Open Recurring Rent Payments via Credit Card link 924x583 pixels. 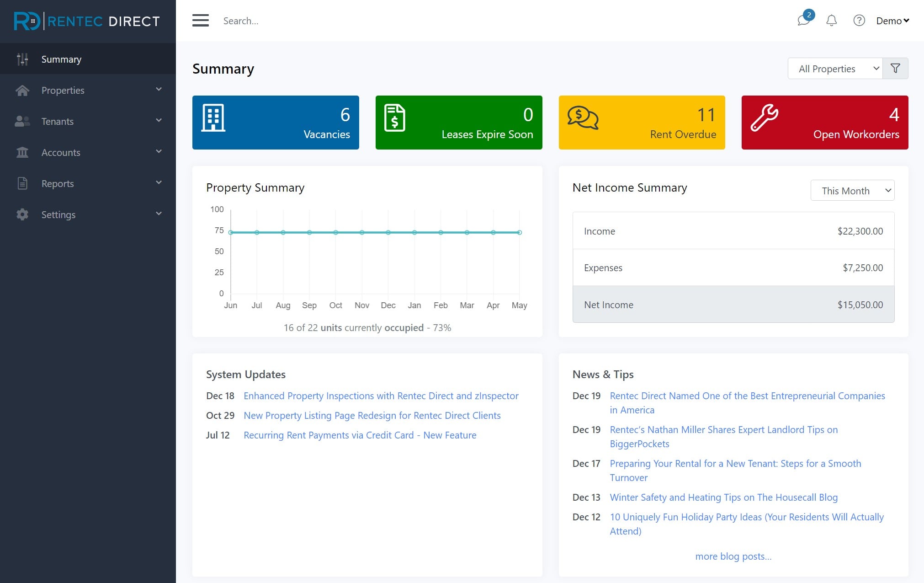click(360, 435)
